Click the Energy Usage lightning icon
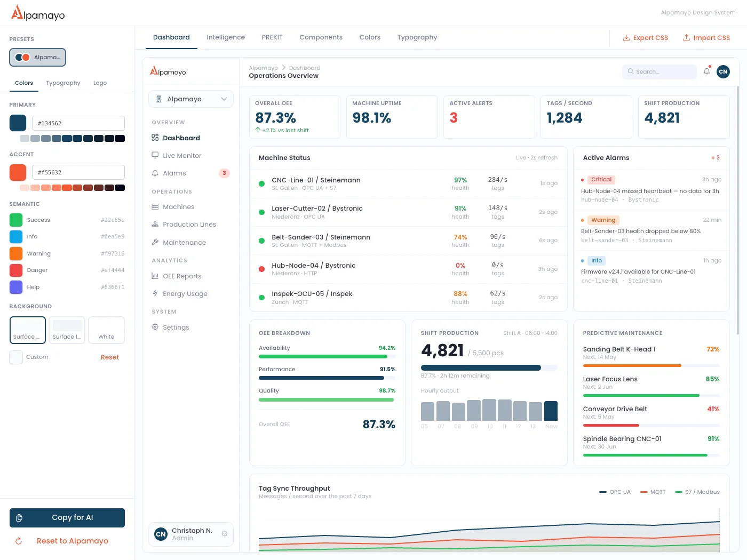The image size is (747, 560). (x=155, y=293)
